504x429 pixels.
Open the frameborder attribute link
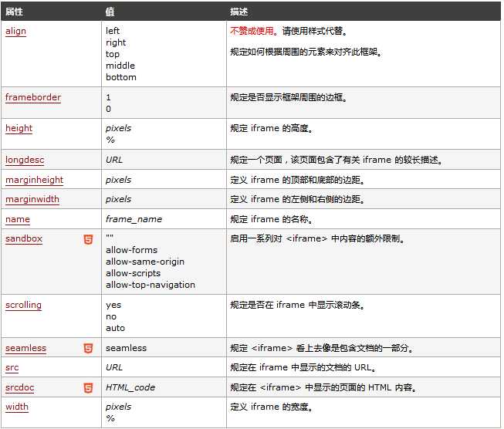33,97
